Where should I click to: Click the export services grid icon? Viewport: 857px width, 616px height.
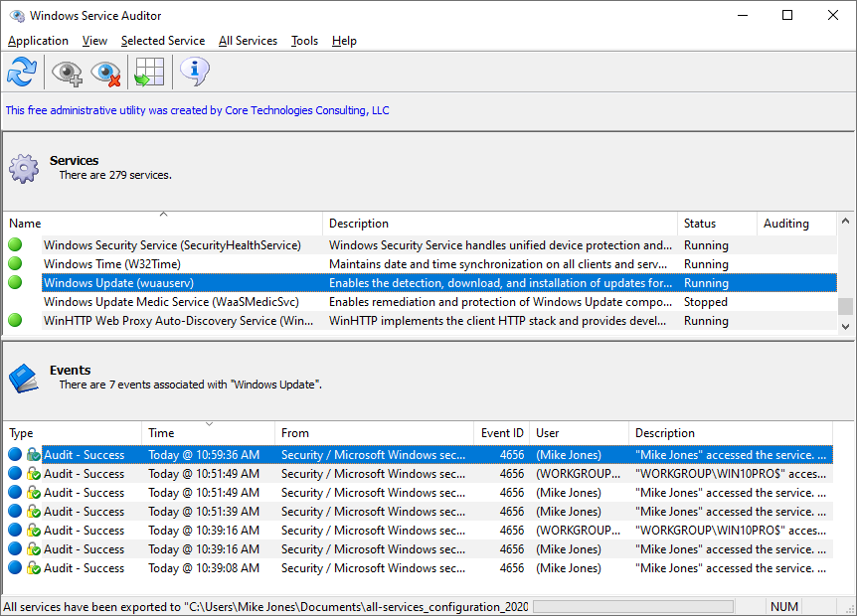[x=149, y=73]
